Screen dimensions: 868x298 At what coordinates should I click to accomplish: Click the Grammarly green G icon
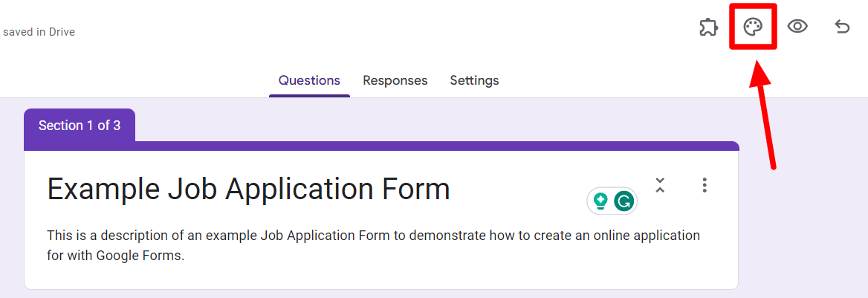[624, 201]
